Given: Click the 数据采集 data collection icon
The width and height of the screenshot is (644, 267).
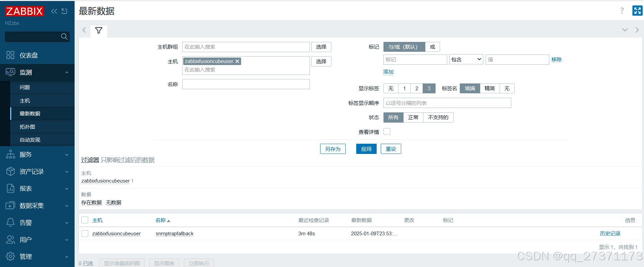Looking at the screenshot, I should click(x=11, y=205).
